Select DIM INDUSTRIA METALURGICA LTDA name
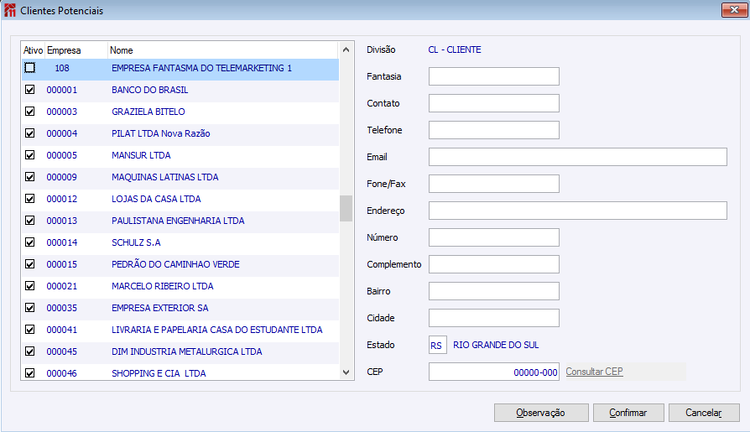 [x=187, y=352]
